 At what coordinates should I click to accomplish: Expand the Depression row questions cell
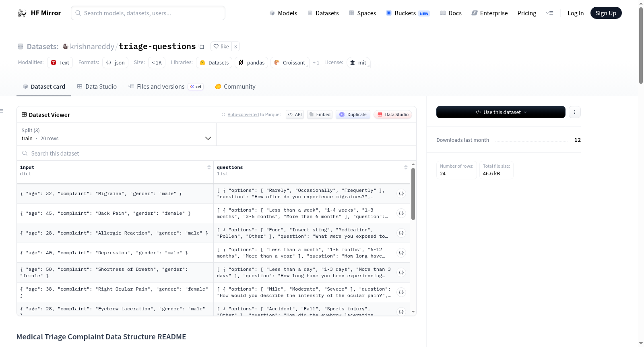(x=401, y=253)
